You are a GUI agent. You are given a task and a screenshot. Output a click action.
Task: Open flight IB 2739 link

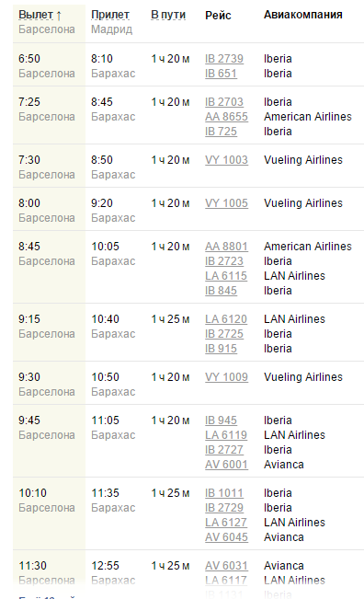224,59
